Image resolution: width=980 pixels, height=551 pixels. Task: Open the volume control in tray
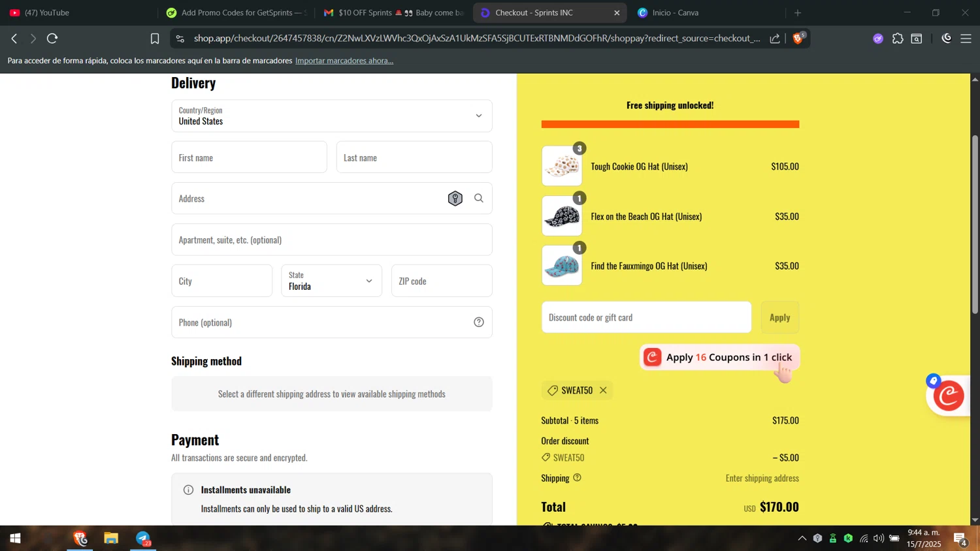[879, 539]
